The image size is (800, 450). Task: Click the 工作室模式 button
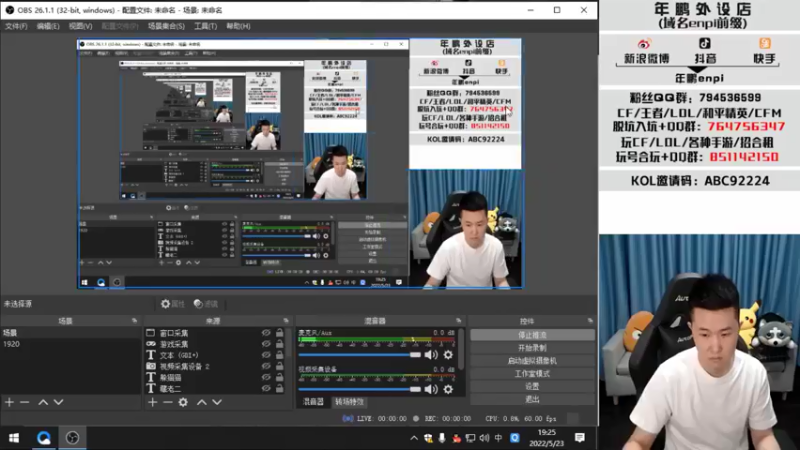tap(532, 373)
